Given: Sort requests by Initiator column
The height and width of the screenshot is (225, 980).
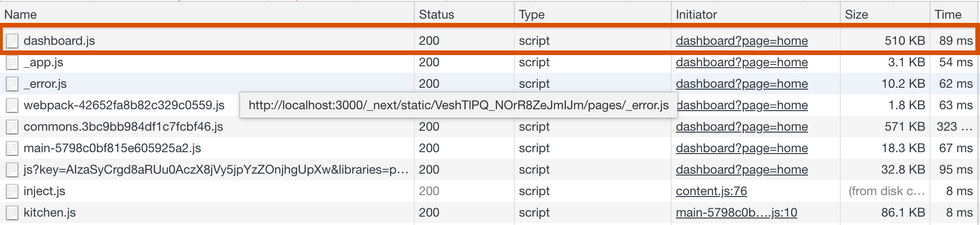Looking at the screenshot, I should [x=696, y=14].
